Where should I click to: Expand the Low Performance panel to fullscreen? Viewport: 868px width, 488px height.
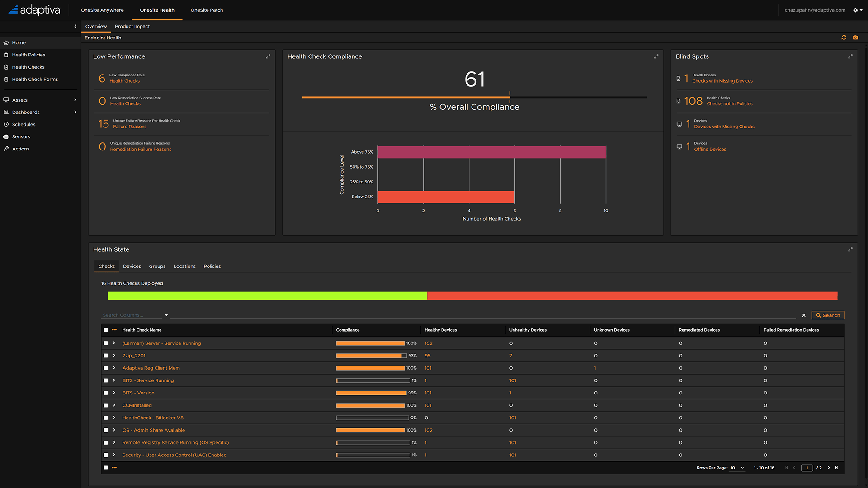(x=268, y=56)
